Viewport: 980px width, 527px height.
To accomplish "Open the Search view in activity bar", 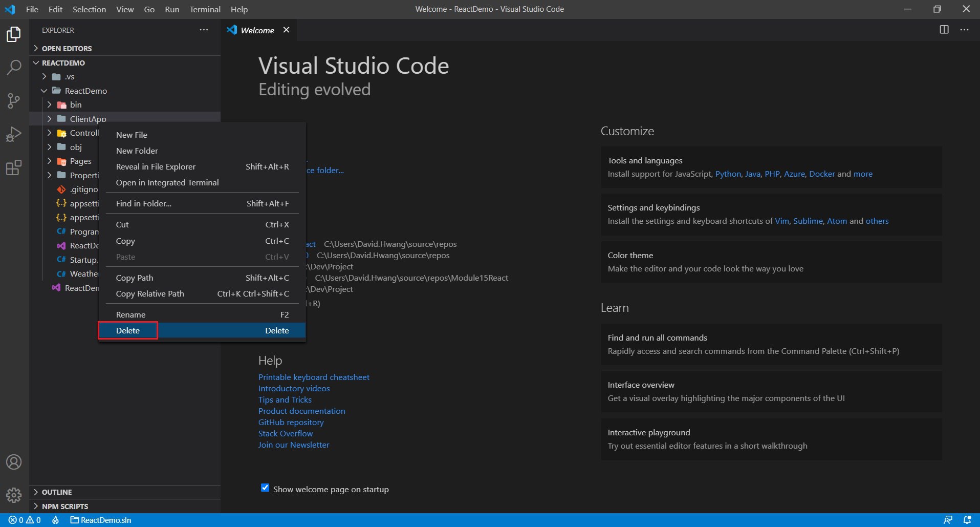I will 14,67.
